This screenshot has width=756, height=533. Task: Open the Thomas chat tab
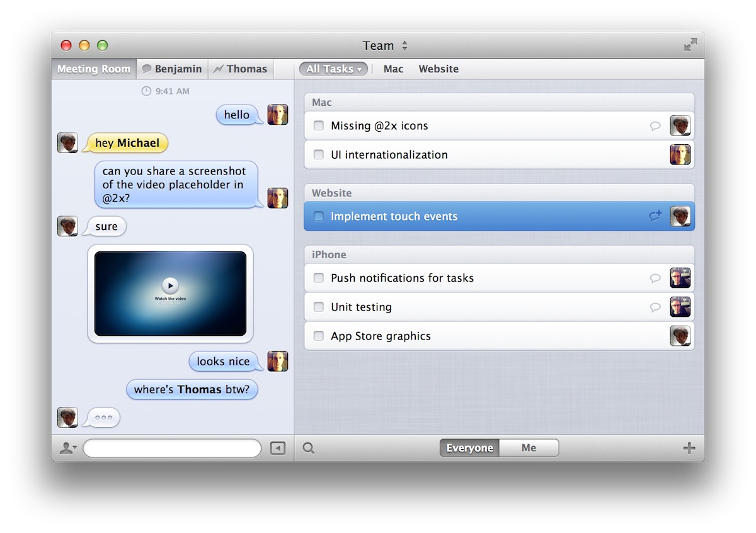[x=241, y=69]
